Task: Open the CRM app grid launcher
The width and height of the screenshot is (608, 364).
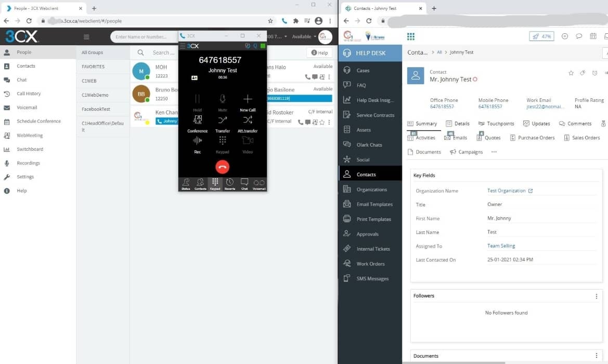Action: (411, 36)
